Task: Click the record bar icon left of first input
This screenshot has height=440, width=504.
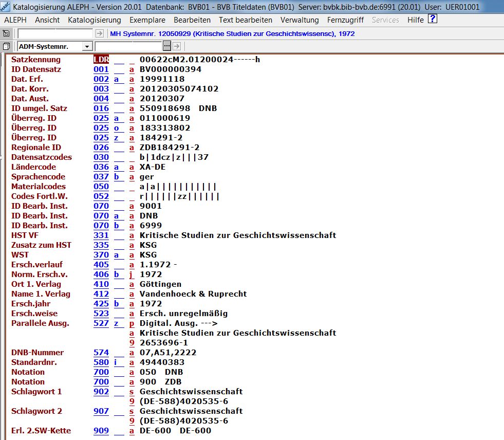Action: [x=6, y=33]
